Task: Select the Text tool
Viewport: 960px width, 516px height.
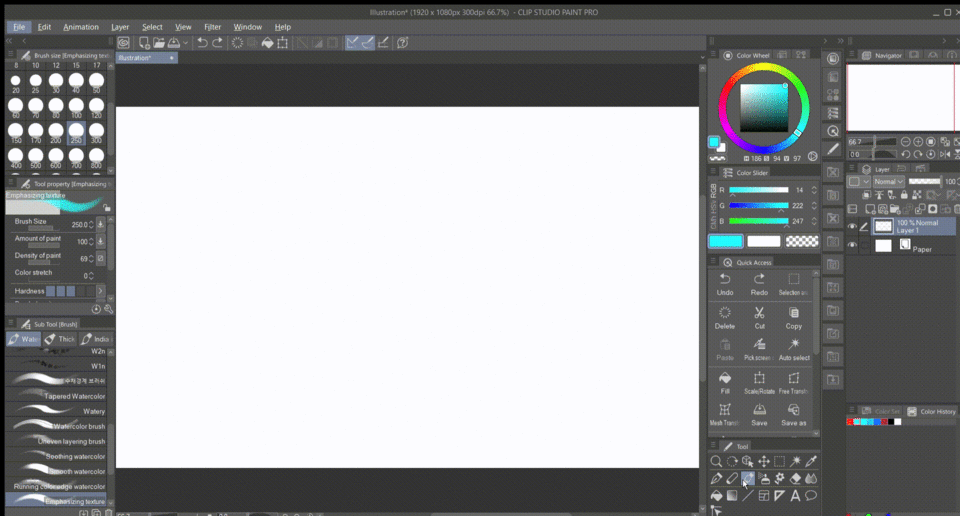Action: (x=795, y=496)
